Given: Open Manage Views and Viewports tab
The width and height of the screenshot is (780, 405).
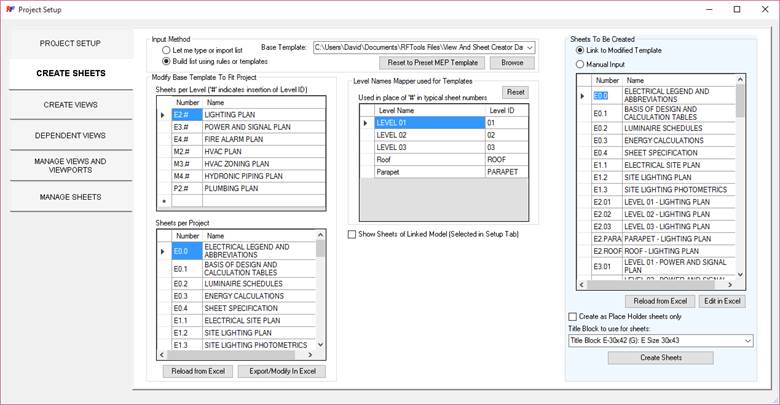Looking at the screenshot, I should coord(71,166).
